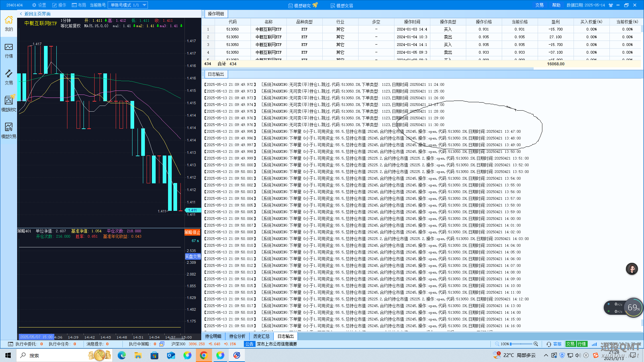The image size is (644, 362).
Task: Open 深市上市公司信息摘要 announcement link
Action: (x=277, y=344)
